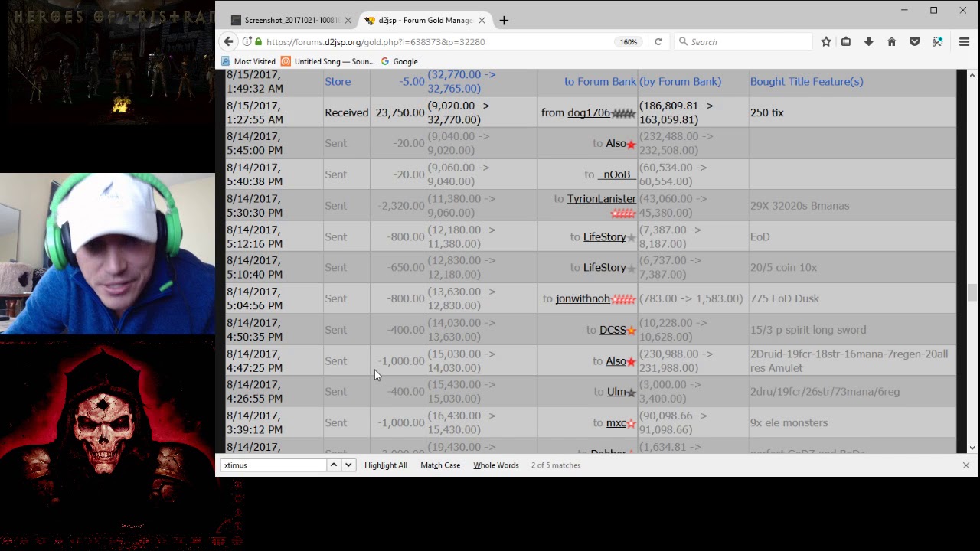Image resolution: width=980 pixels, height=551 pixels.
Task: Toggle Match Case in find bar
Action: [x=440, y=465]
